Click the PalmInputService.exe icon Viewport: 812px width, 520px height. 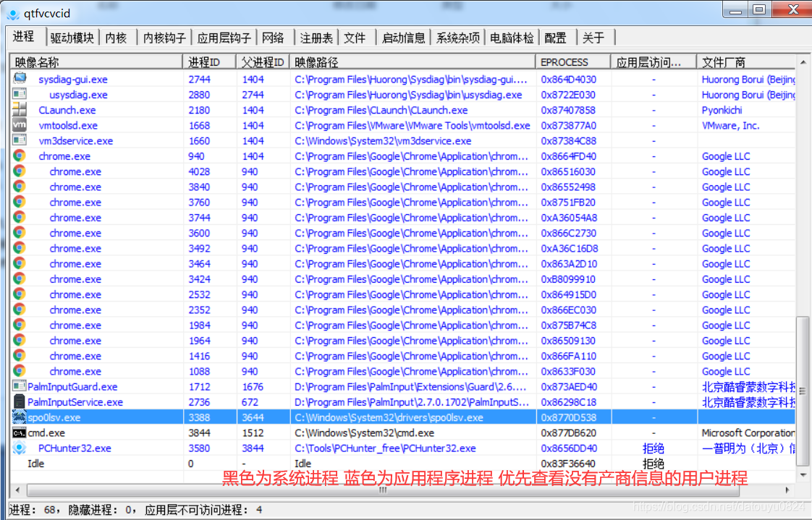pos(20,401)
